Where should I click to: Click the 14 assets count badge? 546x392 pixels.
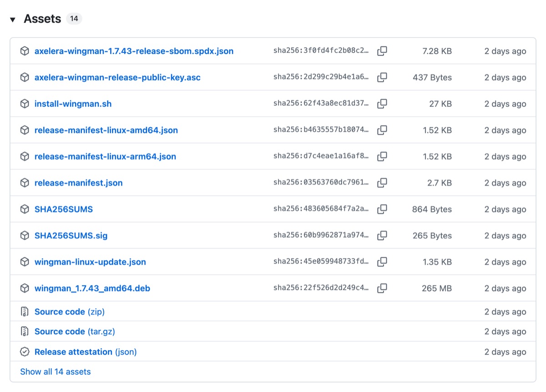pyautogui.click(x=74, y=19)
